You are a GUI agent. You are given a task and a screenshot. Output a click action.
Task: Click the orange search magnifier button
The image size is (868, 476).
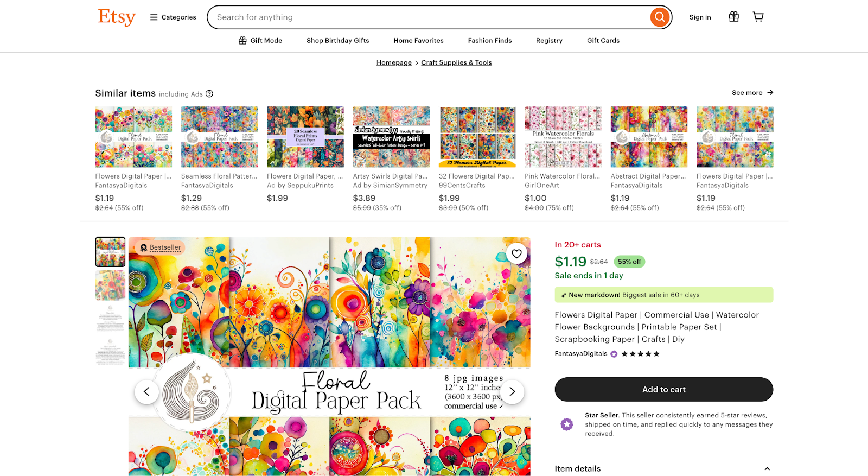pos(660,17)
